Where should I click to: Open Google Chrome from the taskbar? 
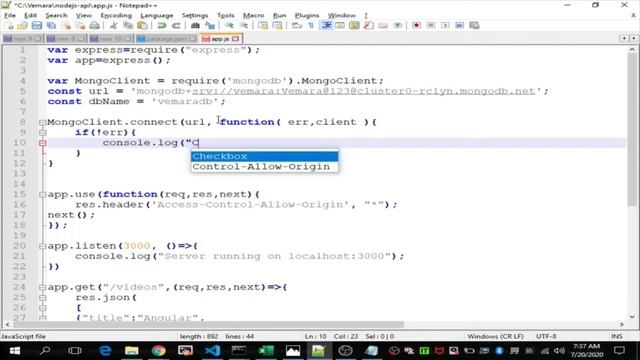159,351
